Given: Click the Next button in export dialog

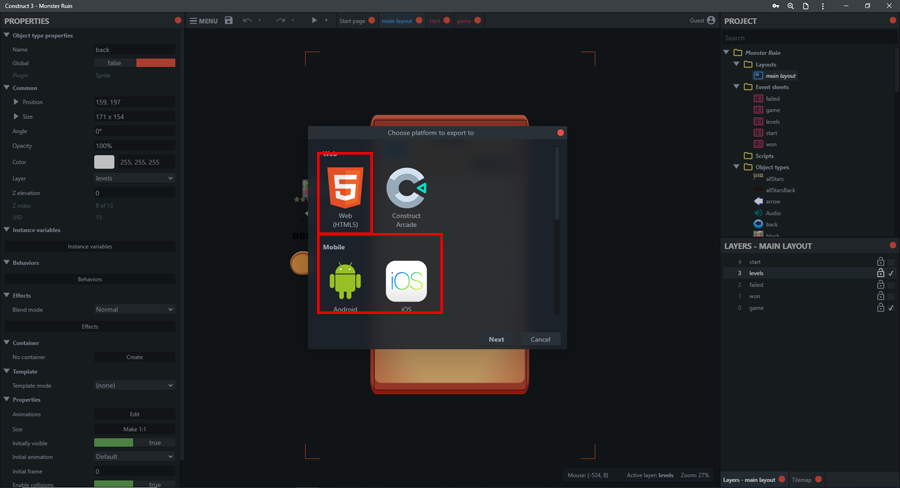Looking at the screenshot, I should [496, 339].
